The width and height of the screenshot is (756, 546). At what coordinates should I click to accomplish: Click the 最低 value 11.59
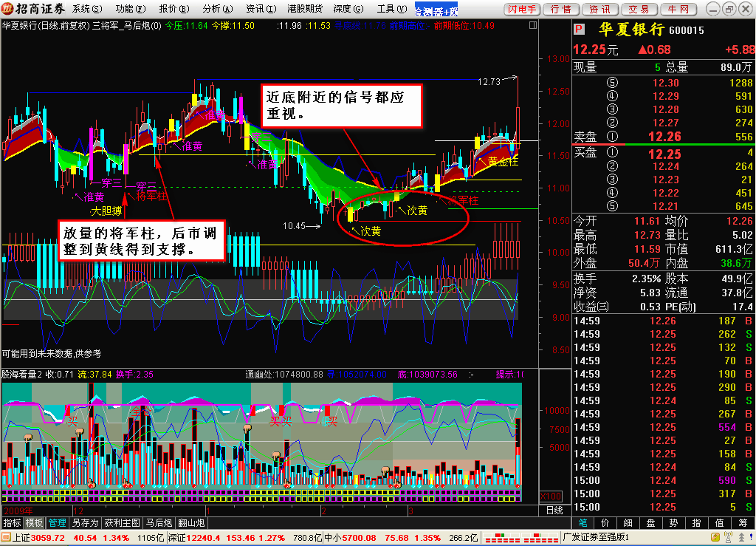pos(647,250)
